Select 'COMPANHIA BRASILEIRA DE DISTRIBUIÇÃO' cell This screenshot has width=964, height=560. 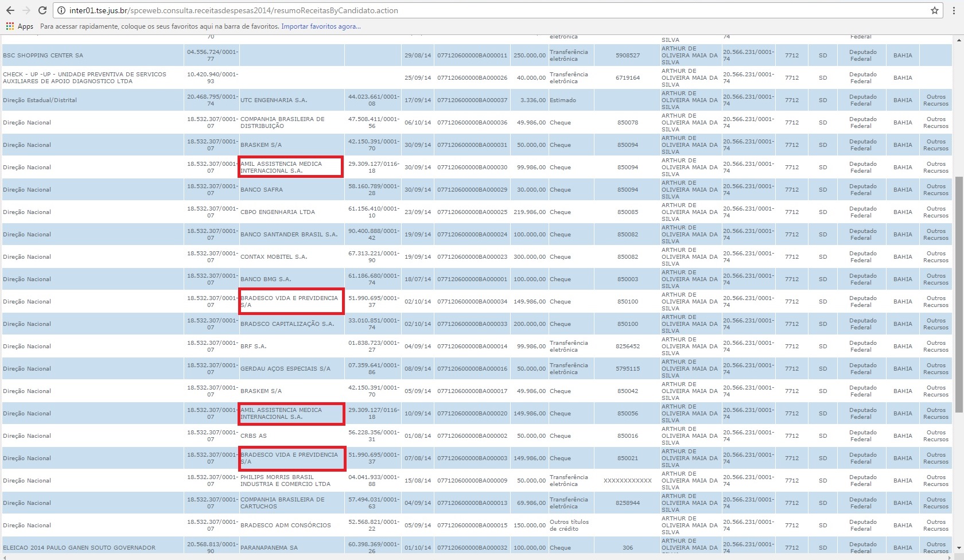pos(291,123)
